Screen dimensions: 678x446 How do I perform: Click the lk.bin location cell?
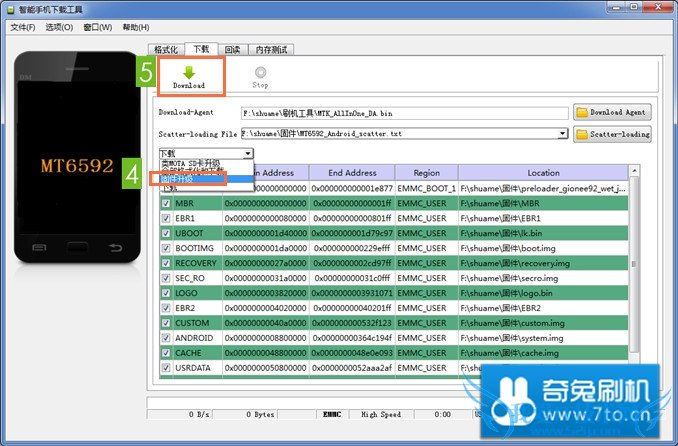[x=543, y=233]
